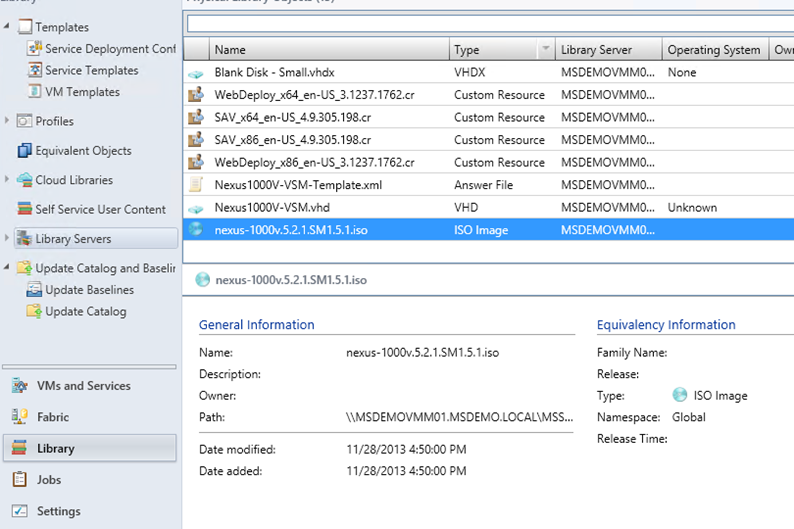The height and width of the screenshot is (529, 794).
Task: Select Equivalent Objects in the tree
Action: pyautogui.click(x=84, y=150)
